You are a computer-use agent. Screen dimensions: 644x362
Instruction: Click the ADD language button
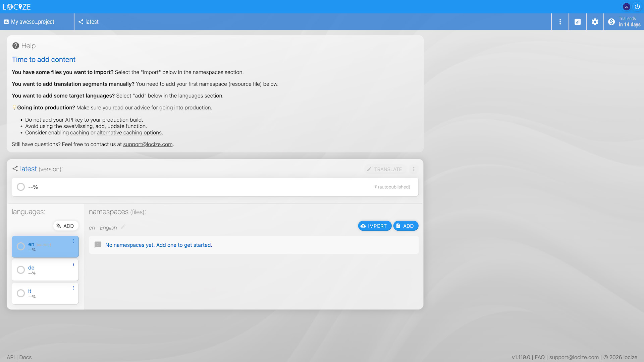[65, 226]
